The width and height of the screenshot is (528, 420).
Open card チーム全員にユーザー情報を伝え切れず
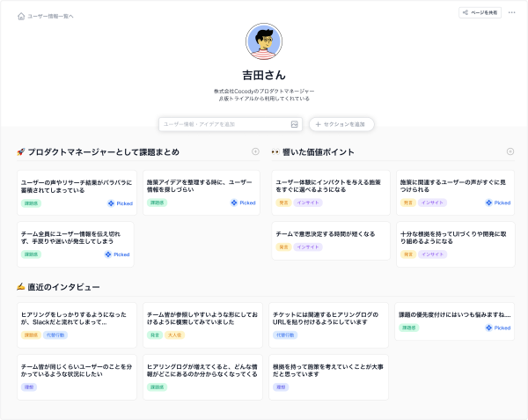[76, 244]
